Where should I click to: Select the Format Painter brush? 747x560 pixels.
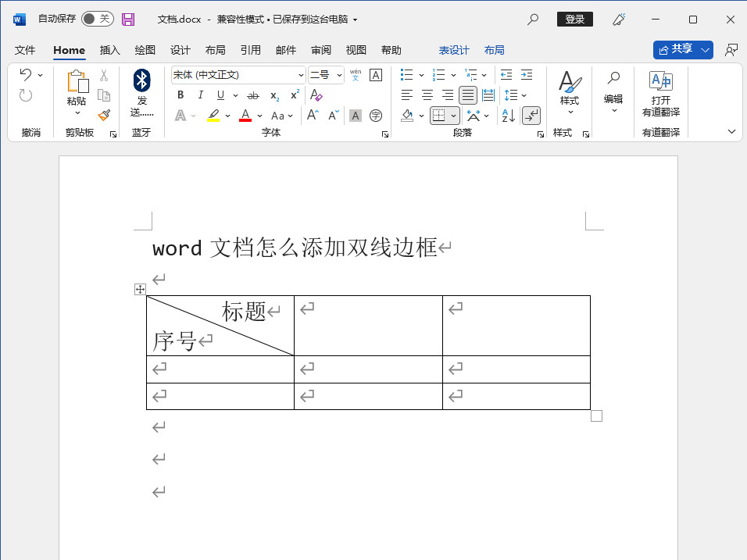point(104,116)
